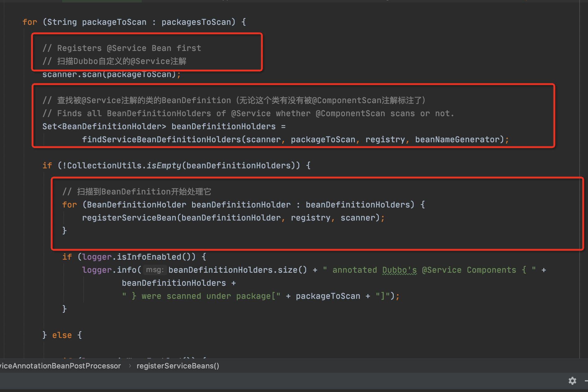Click the findServiceBeanDefinitionHolders method call
The width and height of the screenshot is (588, 392).
click(162, 139)
